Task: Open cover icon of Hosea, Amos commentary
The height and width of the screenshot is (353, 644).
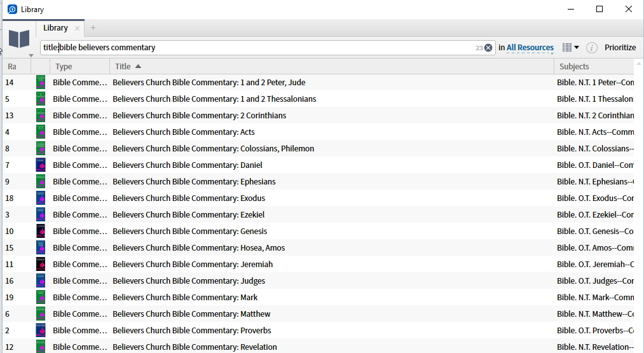Action: pos(41,248)
